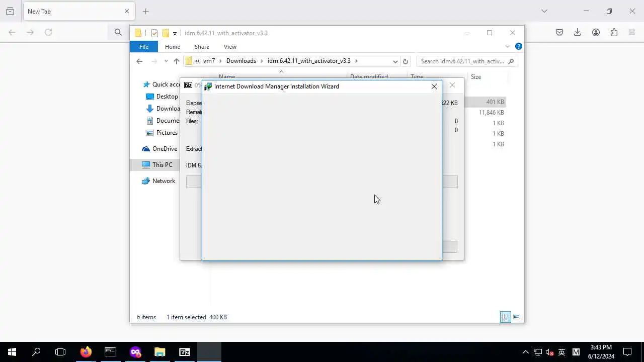The image size is (644, 362).
Task: Click the 7-Zip dialog button at bottom right
Action: click(449, 247)
